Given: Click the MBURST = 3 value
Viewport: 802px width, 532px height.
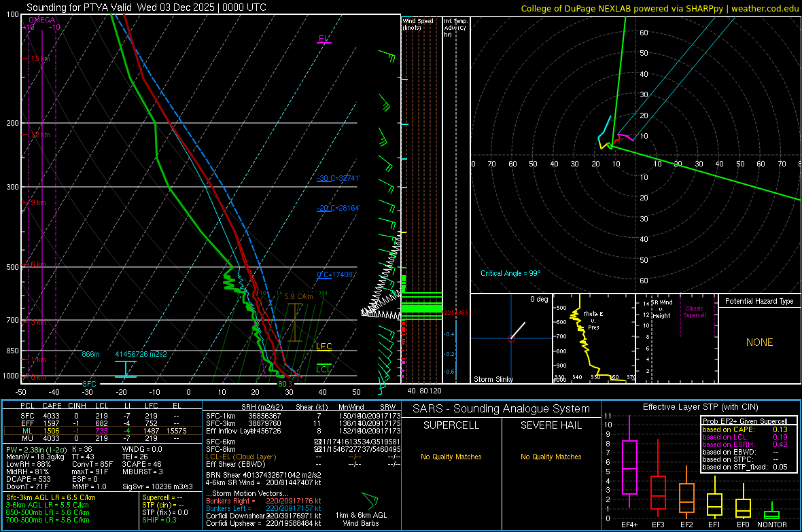Looking at the screenshot, I should [x=142, y=472].
